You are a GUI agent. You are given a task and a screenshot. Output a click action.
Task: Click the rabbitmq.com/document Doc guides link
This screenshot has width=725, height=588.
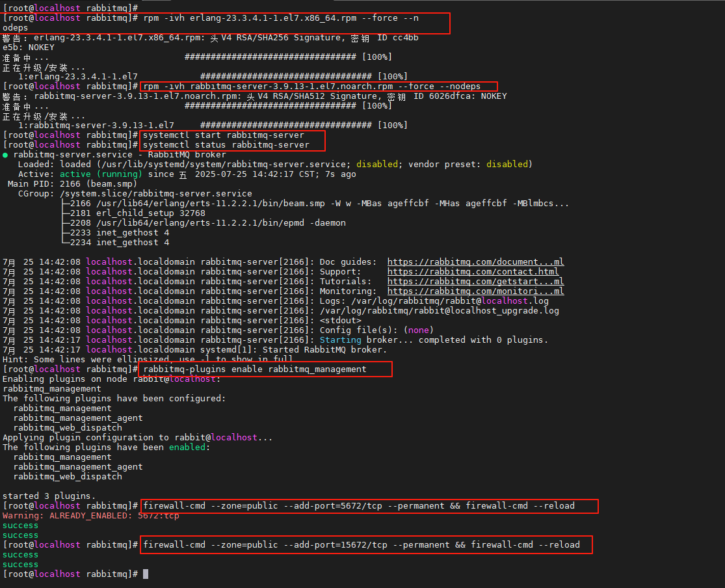point(475,262)
